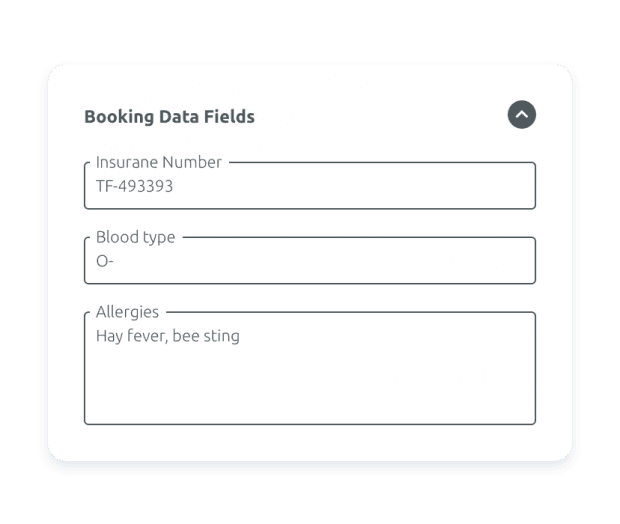Click the "Blood type" field label
Screen dimensions: 620x524
[x=135, y=237]
